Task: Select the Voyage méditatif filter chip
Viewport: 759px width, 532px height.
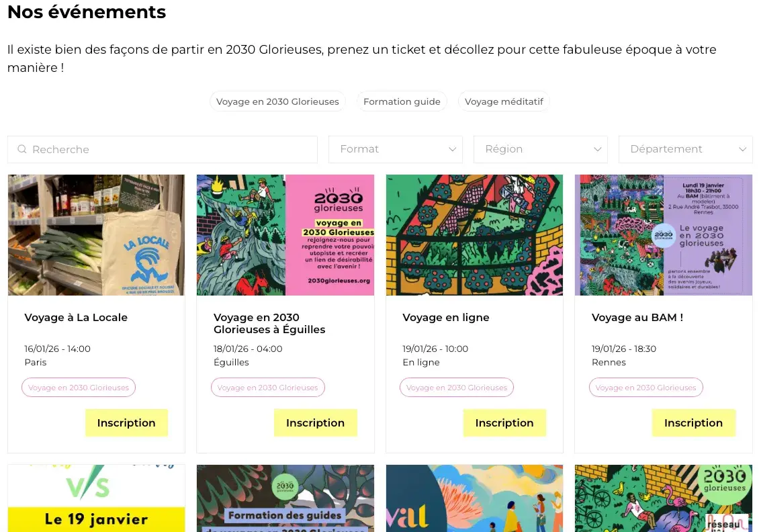Action: pos(504,101)
